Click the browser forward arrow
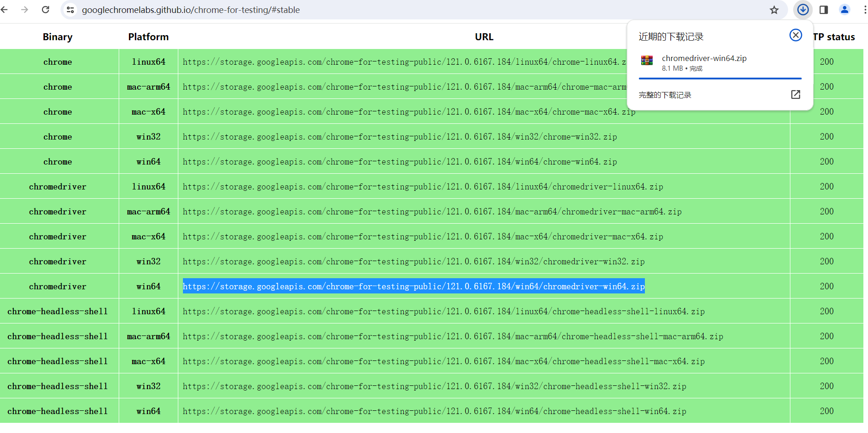The height and width of the screenshot is (433, 868). coord(25,10)
